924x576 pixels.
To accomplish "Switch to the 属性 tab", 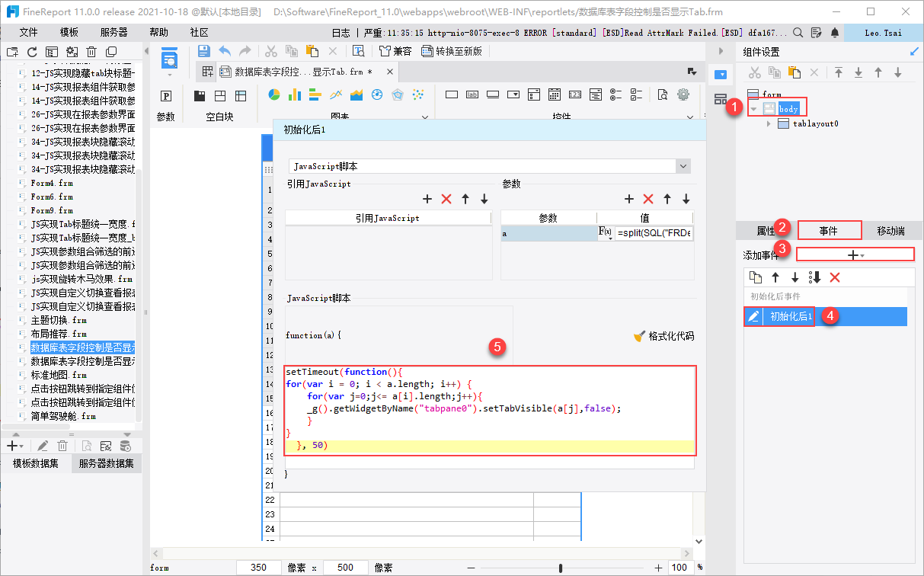I will click(766, 230).
